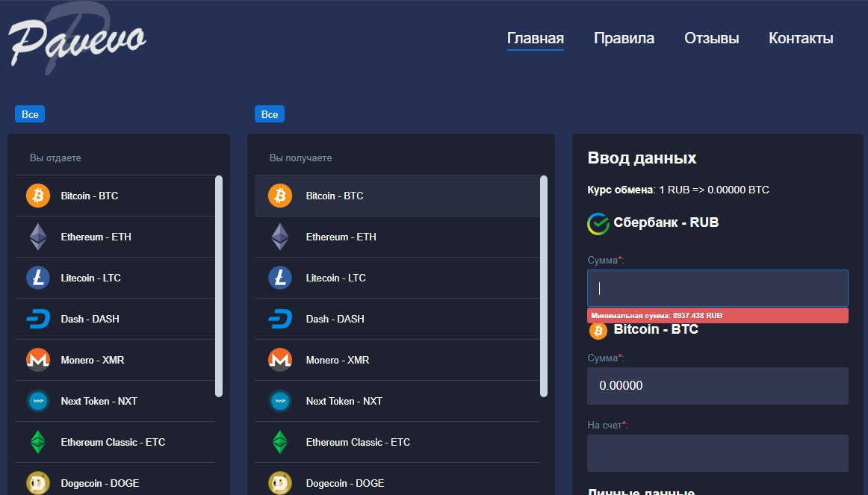Click the RUB Сумма input field
The image size is (868, 495).
(717, 287)
